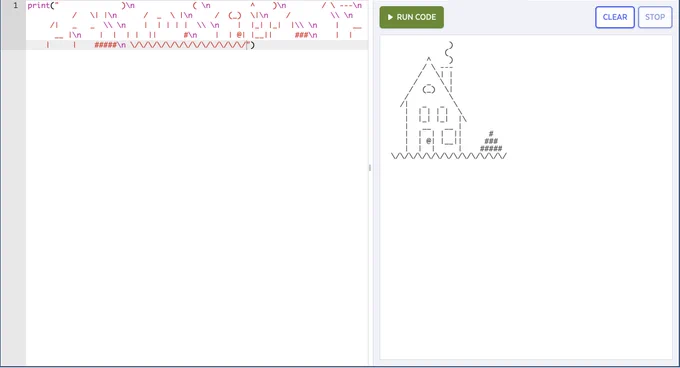Click the print keyword in the code editor

click(x=38, y=6)
